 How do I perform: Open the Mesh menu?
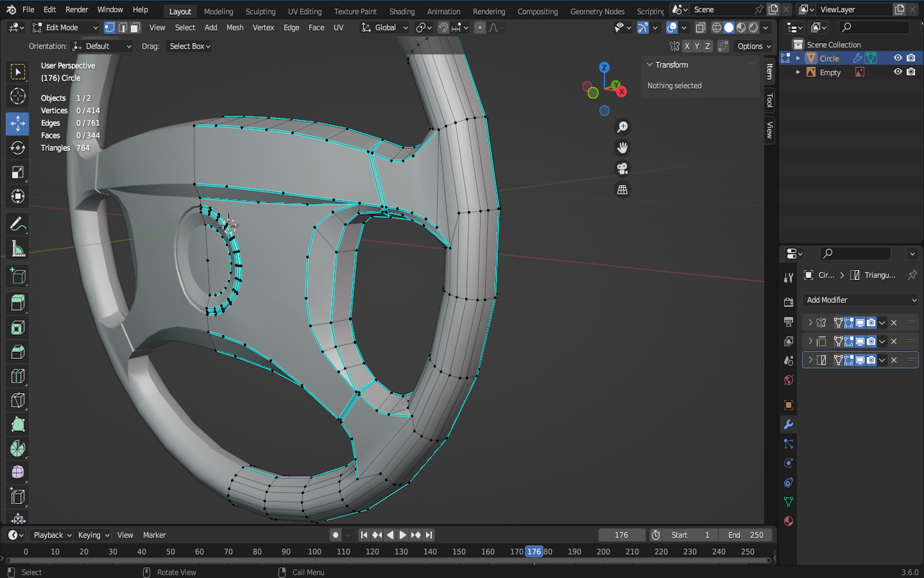pyautogui.click(x=235, y=28)
